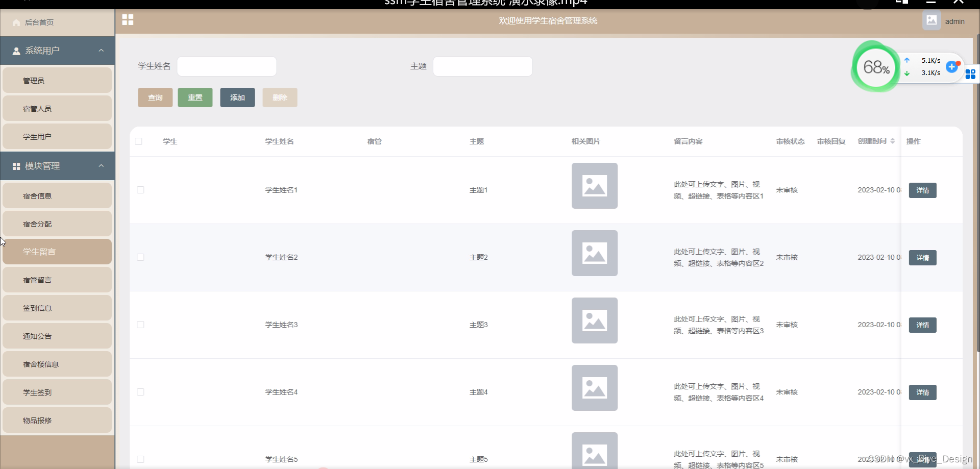Open 宿舍分配 menu item

(x=57, y=224)
